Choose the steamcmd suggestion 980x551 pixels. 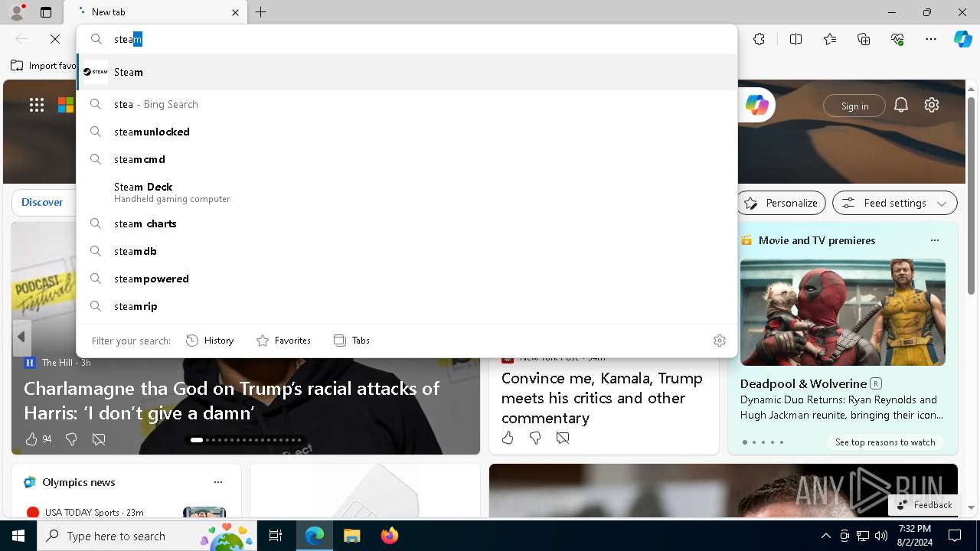pos(407,159)
